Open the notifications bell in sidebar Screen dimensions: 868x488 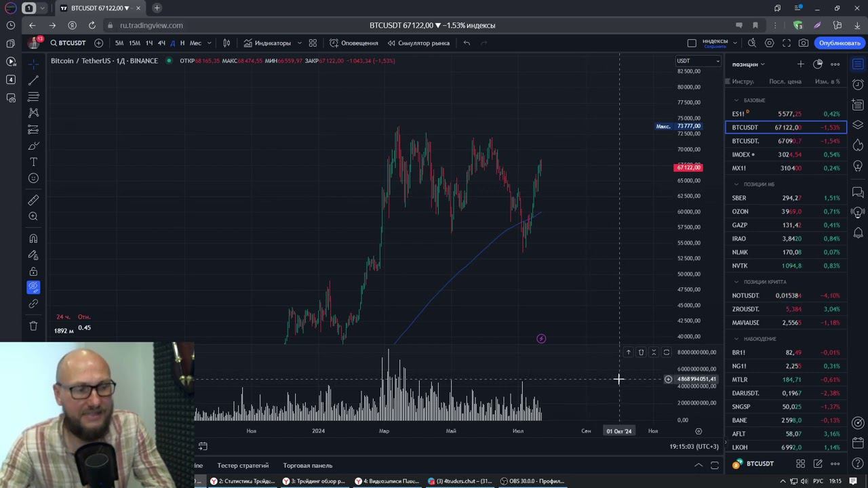(x=858, y=233)
